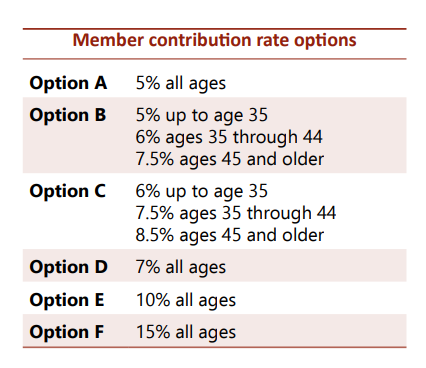426x368 pixels.
Task: Select the Option C label
Action: pos(68,191)
